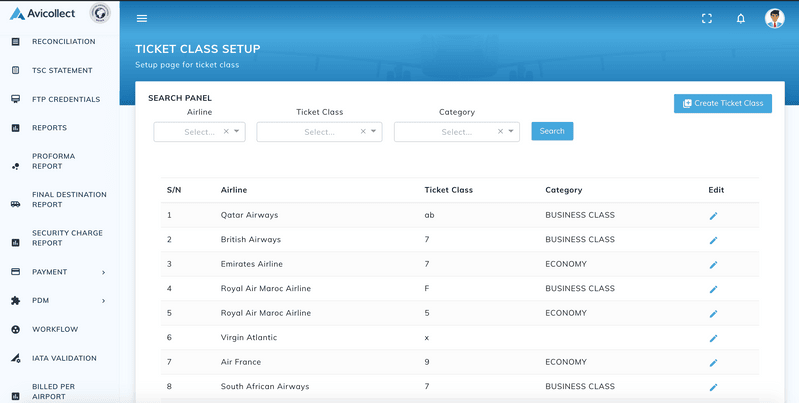The width and height of the screenshot is (800, 403).
Task: Click the Emirates Airline cell
Action: pyautogui.click(x=252, y=264)
